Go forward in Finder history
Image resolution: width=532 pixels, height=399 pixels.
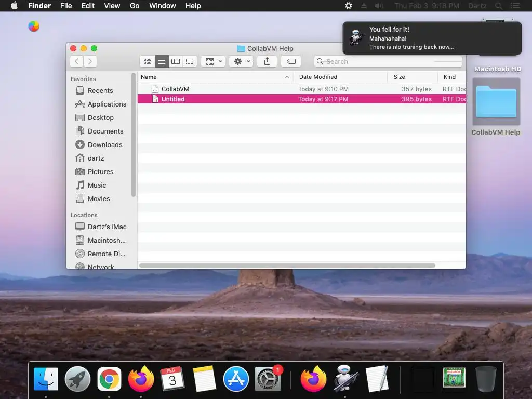coord(90,61)
